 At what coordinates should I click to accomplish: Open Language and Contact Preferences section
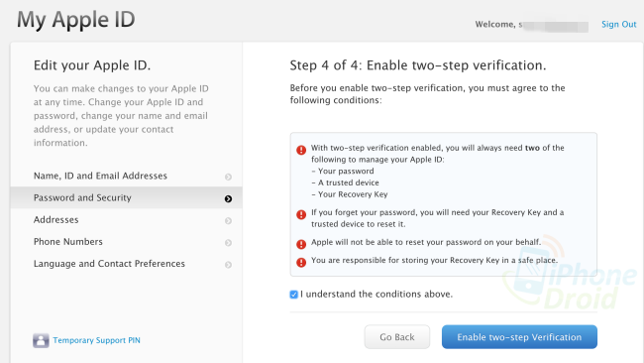[126, 264]
